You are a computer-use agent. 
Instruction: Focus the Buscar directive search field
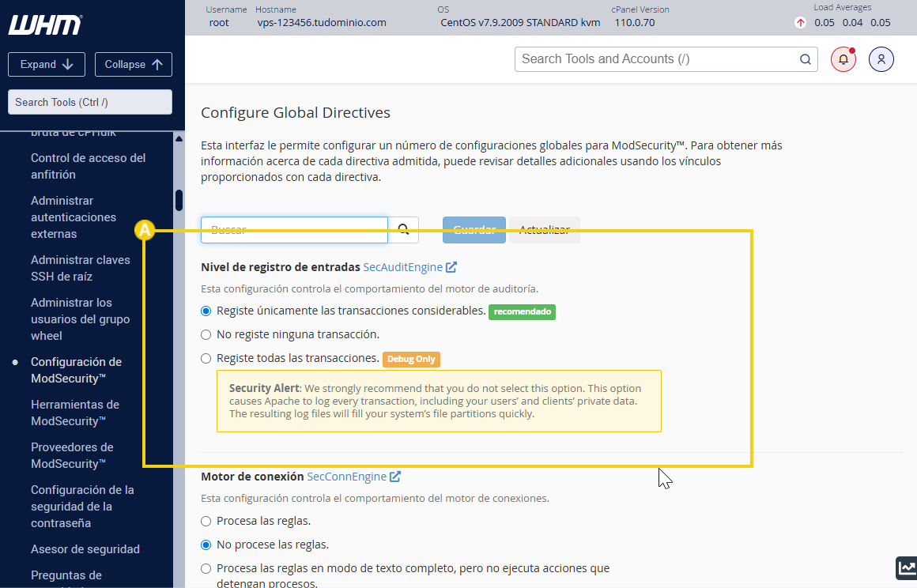[x=294, y=230]
